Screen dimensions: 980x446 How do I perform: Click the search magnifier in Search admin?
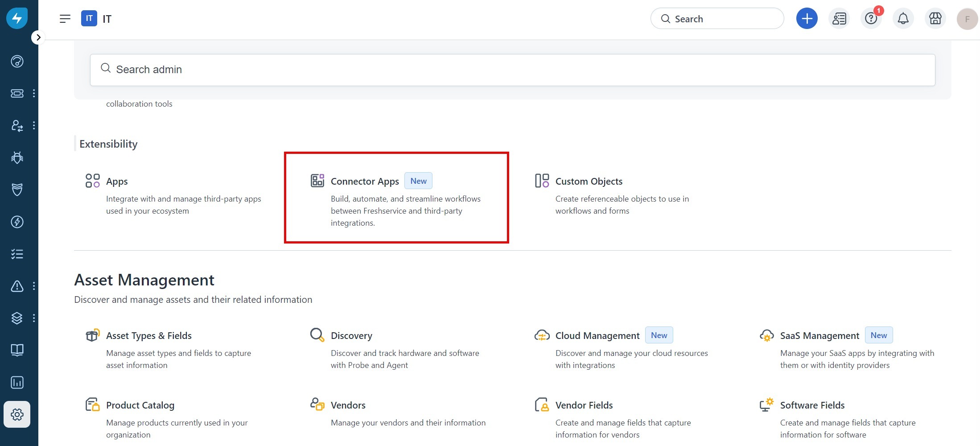click(106, 68)
